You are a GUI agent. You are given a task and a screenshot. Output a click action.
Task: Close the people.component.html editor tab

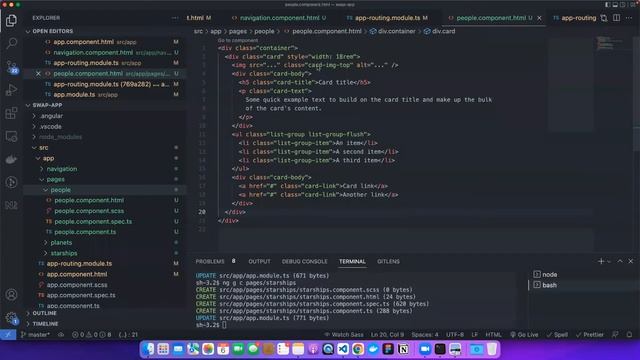pyautogui.click(x=539, y=18)
